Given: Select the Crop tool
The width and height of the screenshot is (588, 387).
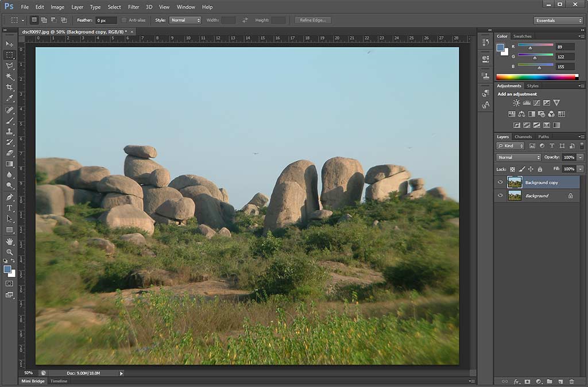Looking at the screenshot, I should [9, 87].
